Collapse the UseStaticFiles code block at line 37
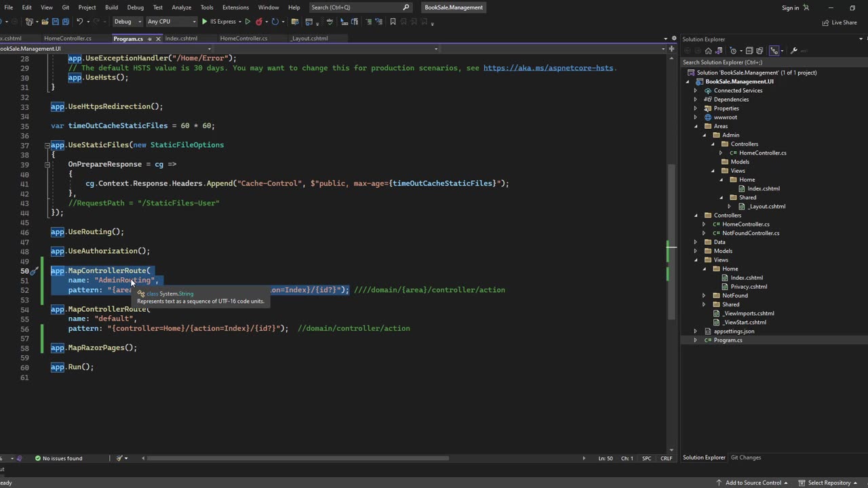The image size is (868, 488). tap(47, 145)
